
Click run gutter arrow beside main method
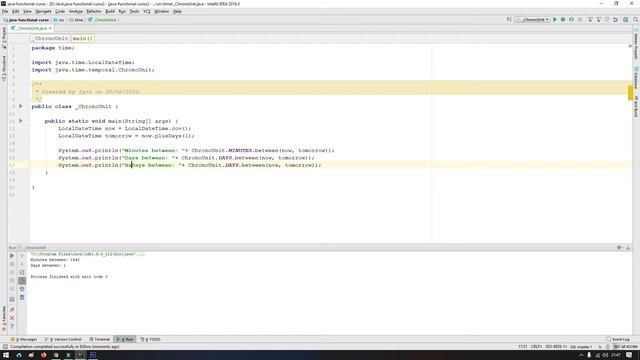coord(21,121)
